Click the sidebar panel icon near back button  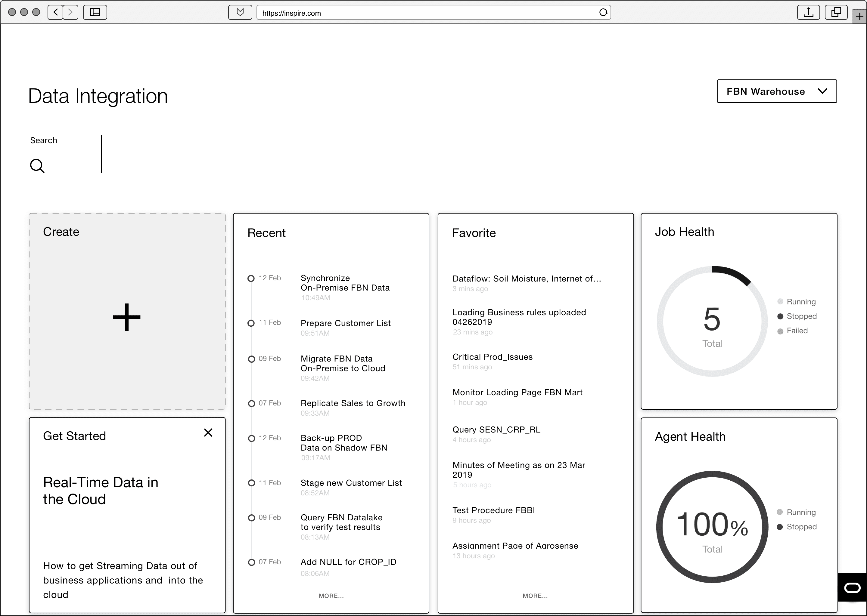coord(95,12)
